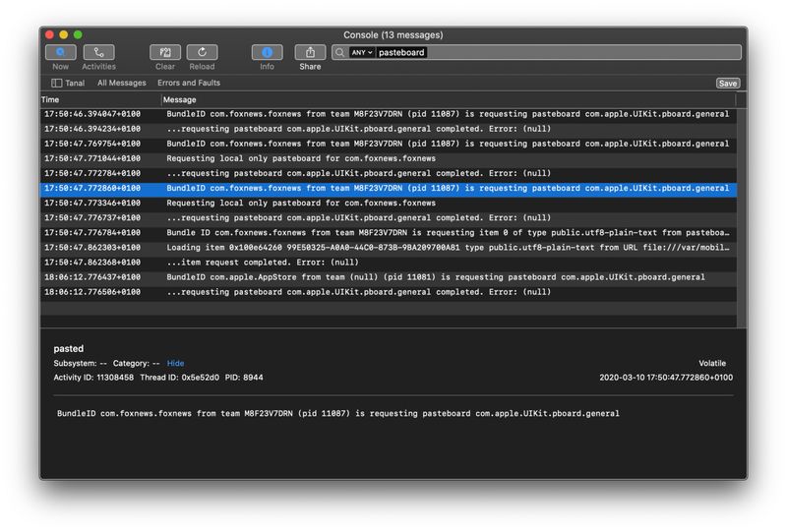The width and height of the screenshot is (787, 532).
Task: Toggle the Tanal sidebar icon
Action: click(x=57, y=84)
